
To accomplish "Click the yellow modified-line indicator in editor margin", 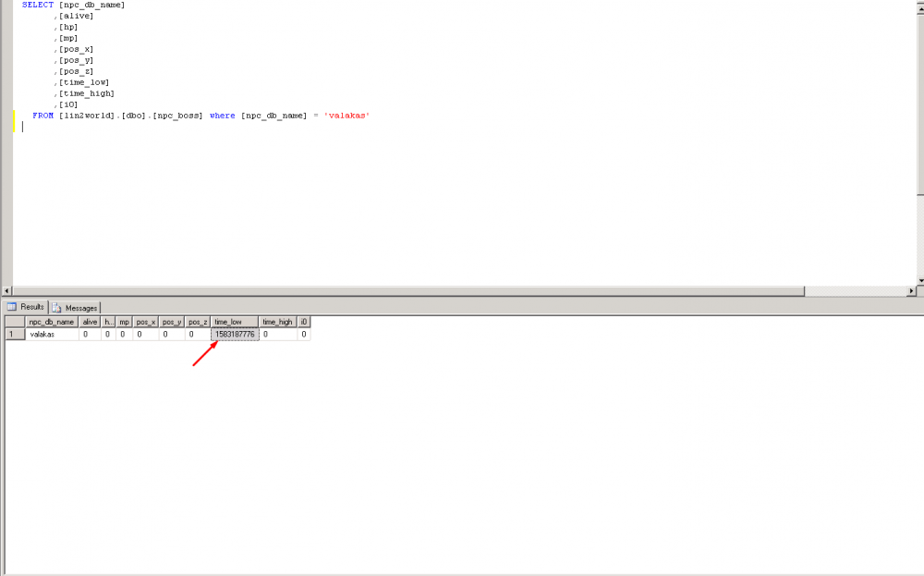I will (12, 118).
